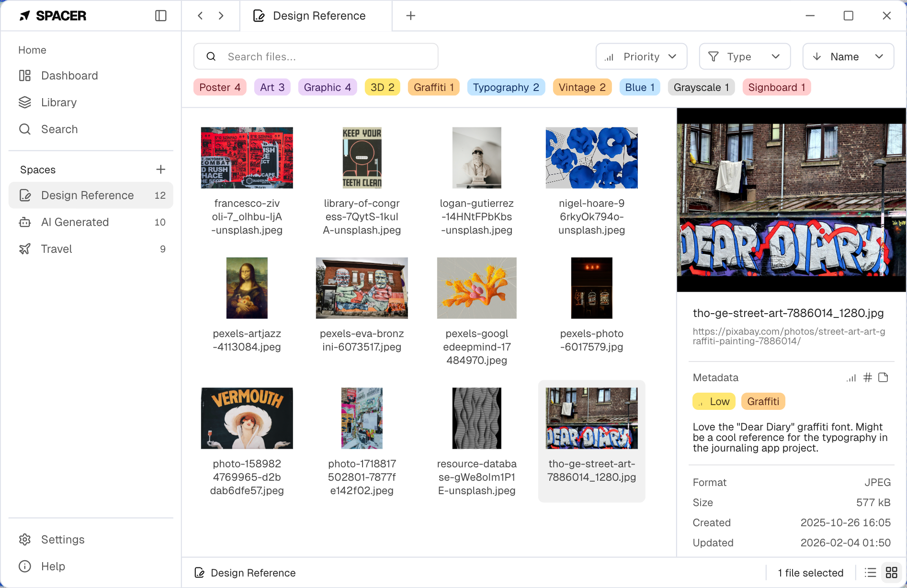Open a new tab with plus icon
907x588 pixels.
(x=410, y=16)
